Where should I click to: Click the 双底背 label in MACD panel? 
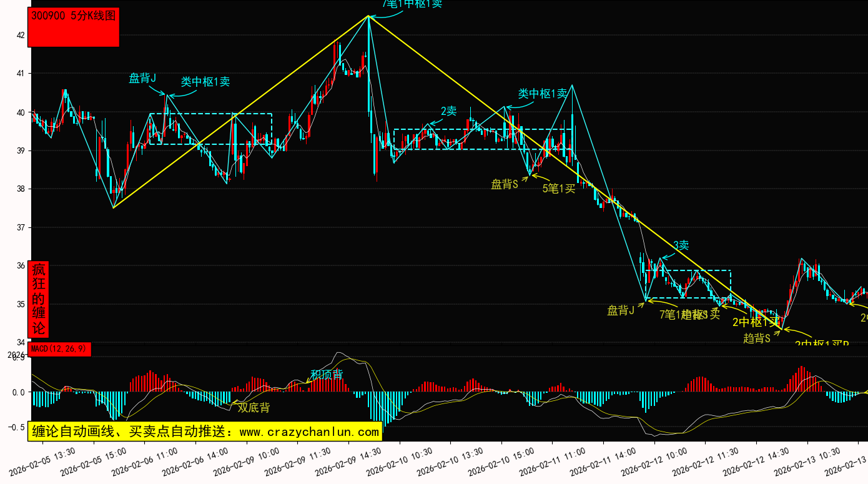tap(254, 407)
